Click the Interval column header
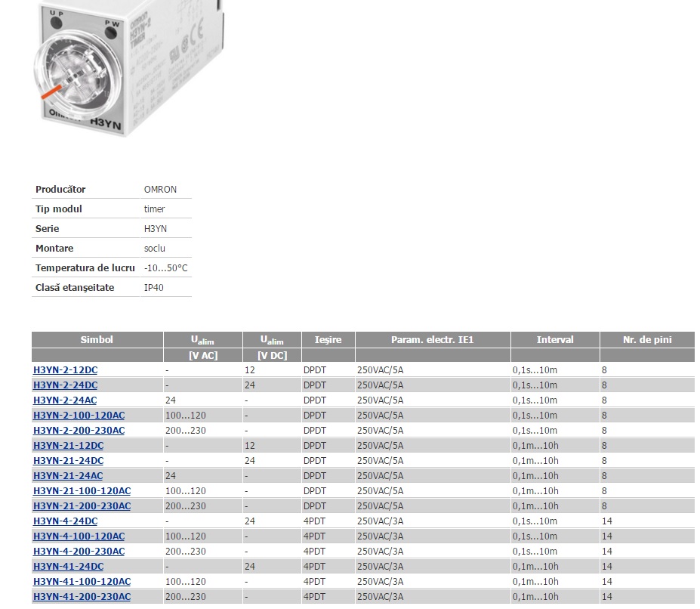This screenshot has height=609, width=700. click(555, 340)
